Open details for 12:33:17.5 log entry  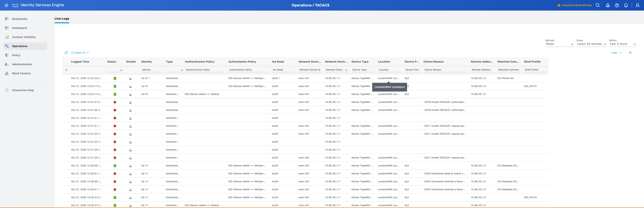[x=130, y=86]
